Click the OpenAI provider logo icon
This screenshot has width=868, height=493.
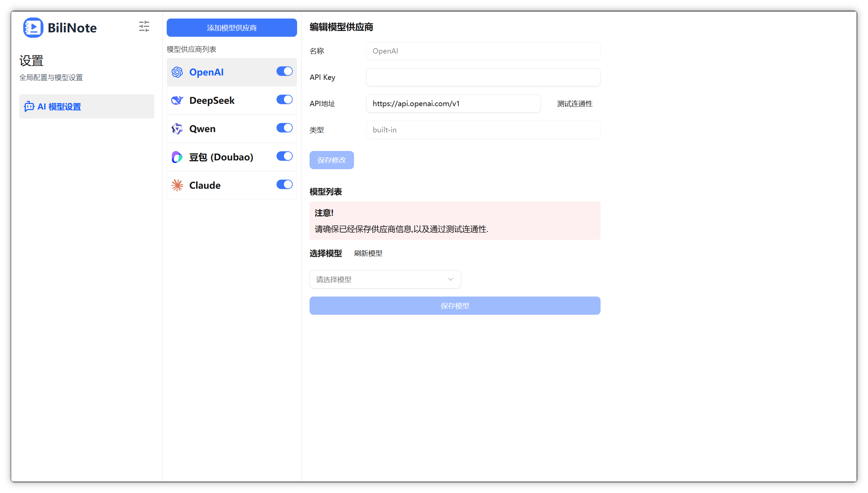tap(177, 72)
